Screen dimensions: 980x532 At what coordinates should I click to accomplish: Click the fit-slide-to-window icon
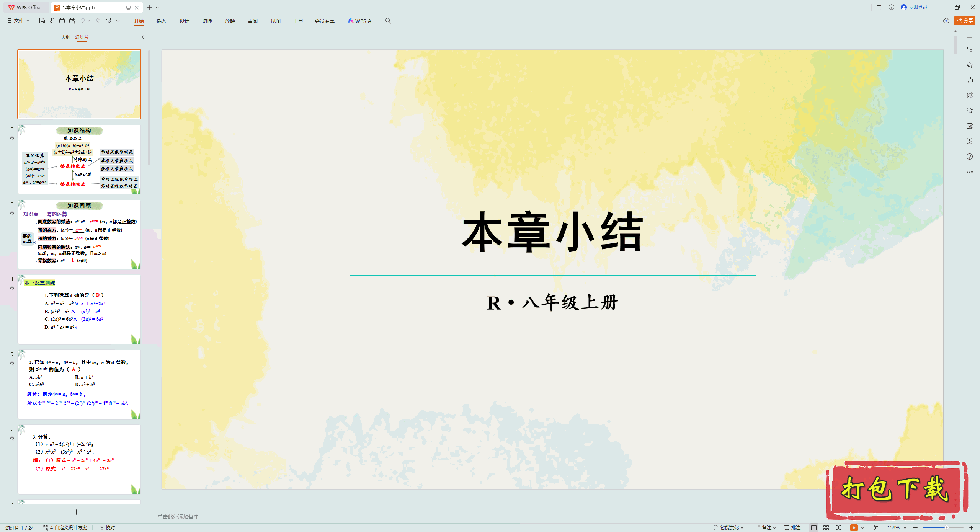[877, 527]
